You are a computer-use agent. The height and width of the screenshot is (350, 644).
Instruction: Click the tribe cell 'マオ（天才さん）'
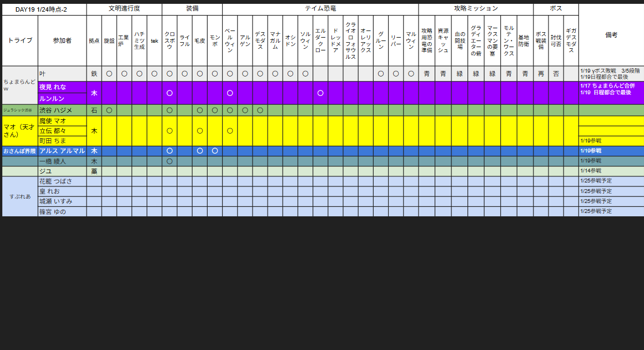click(x=20, y=131)
